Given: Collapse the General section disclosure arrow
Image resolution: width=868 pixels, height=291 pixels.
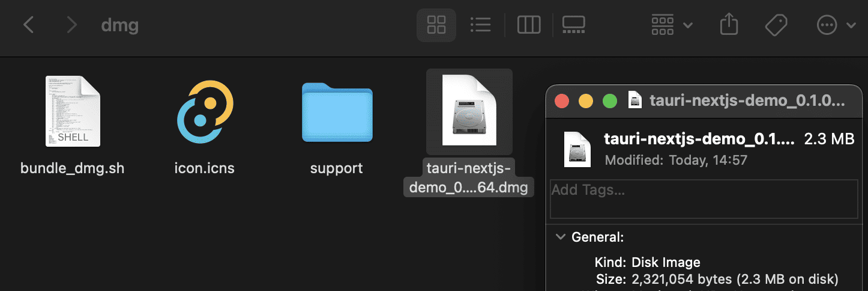Looking at the screenshot, I should coord(560,237).
